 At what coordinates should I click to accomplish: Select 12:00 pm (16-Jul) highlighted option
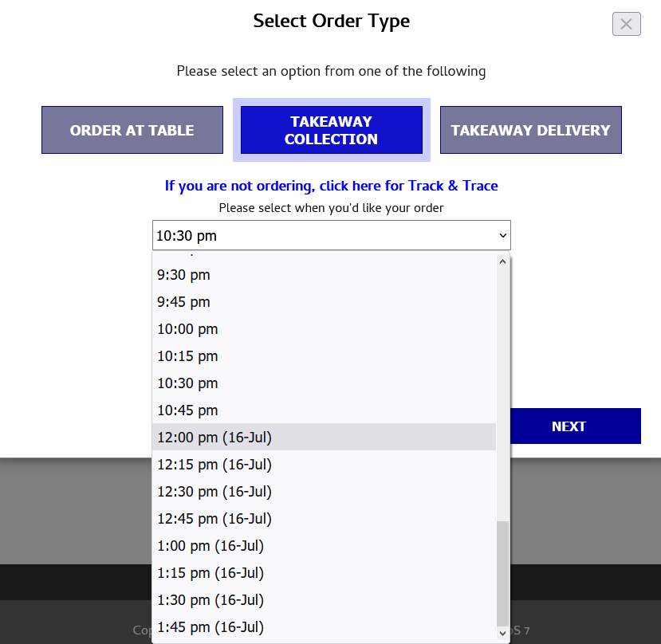(214, 437)
